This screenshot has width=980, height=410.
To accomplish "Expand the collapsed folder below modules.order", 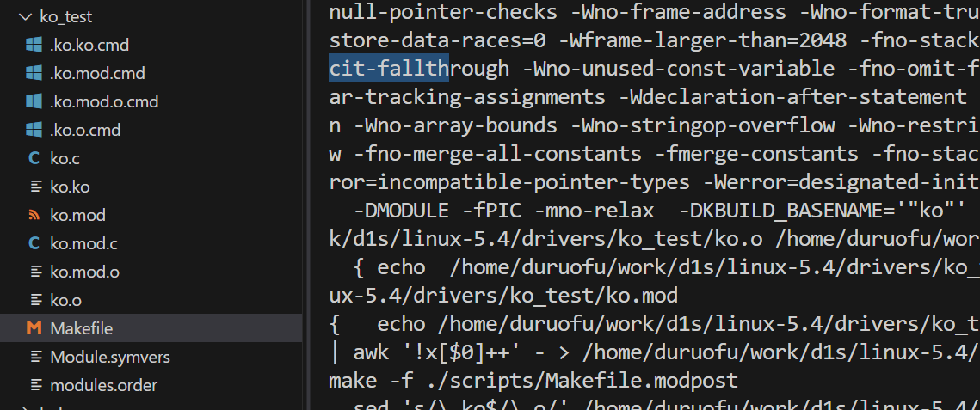I will click(24, 407).
